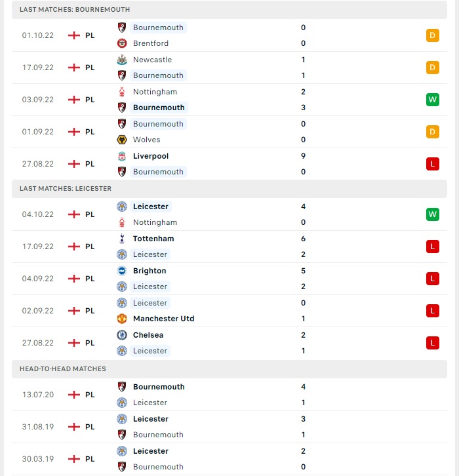Open the Brentford team name link

click(151, 43)
